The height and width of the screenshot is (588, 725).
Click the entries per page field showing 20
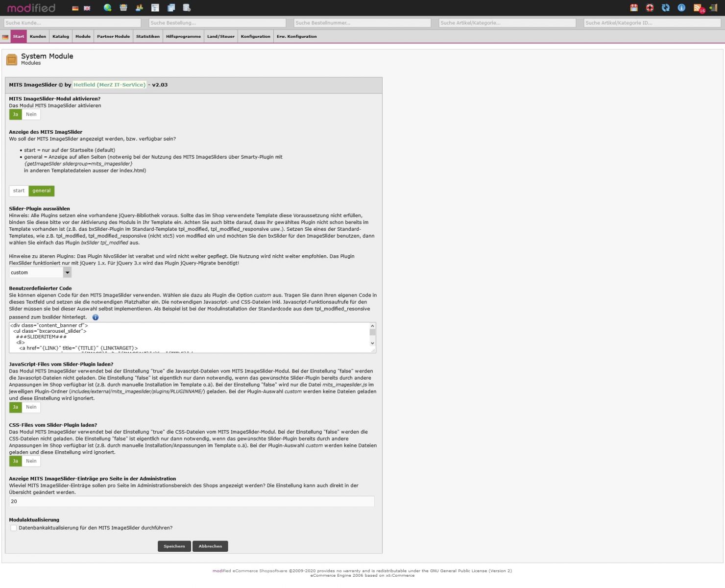click(192, 501)
